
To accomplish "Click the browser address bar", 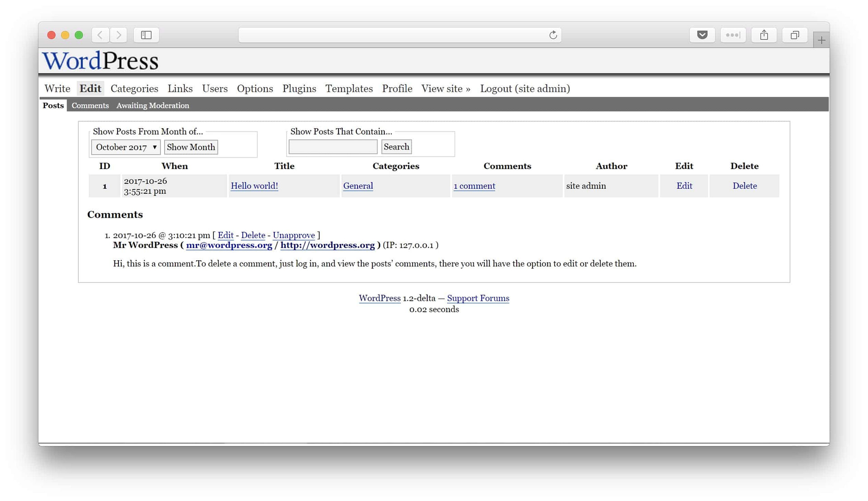I will [400, 35].
